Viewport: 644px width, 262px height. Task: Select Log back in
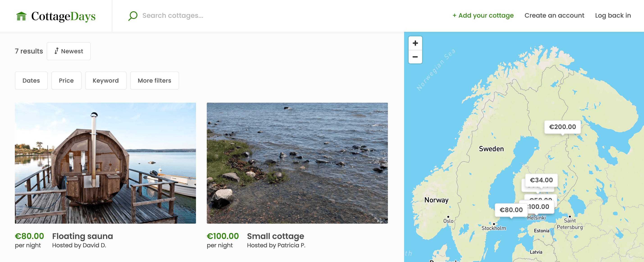613,16
